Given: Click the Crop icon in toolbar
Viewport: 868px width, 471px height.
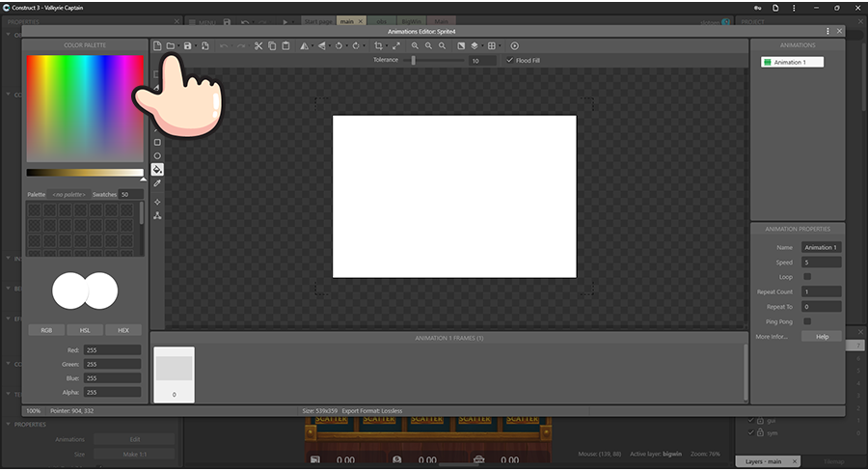Looking at the screenshot, I should [x=378, y=45].
